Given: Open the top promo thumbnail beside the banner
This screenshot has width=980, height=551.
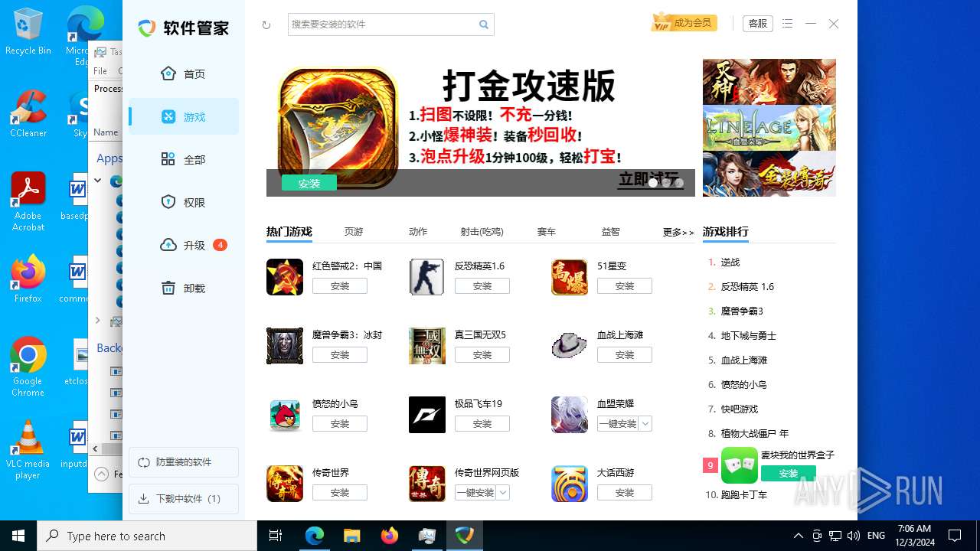Looking at the screenshot, I should (769, 82).
